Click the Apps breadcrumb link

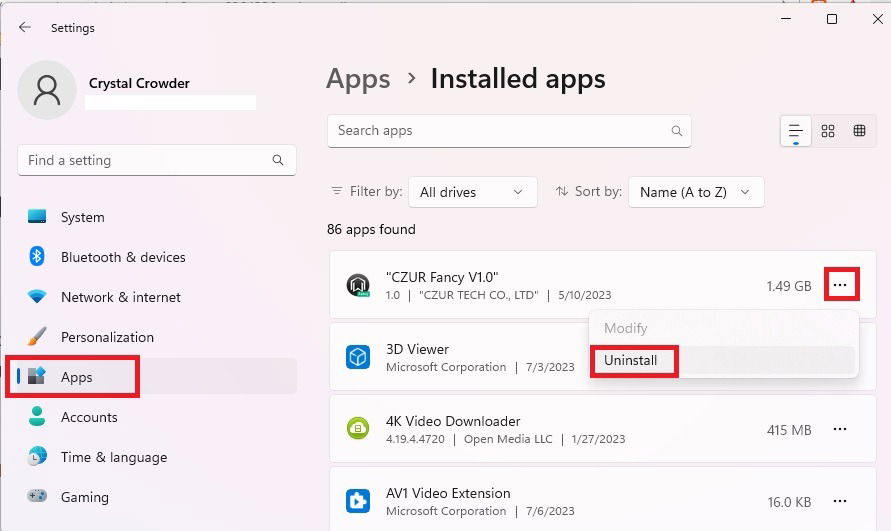coord(358,79)
